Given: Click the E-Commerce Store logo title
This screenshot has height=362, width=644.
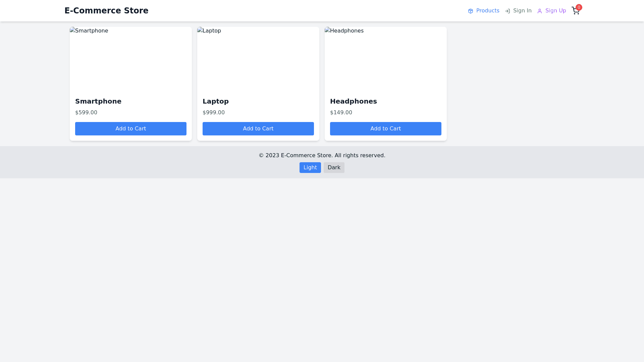Looking at the screenshot, I should (106, 11).
